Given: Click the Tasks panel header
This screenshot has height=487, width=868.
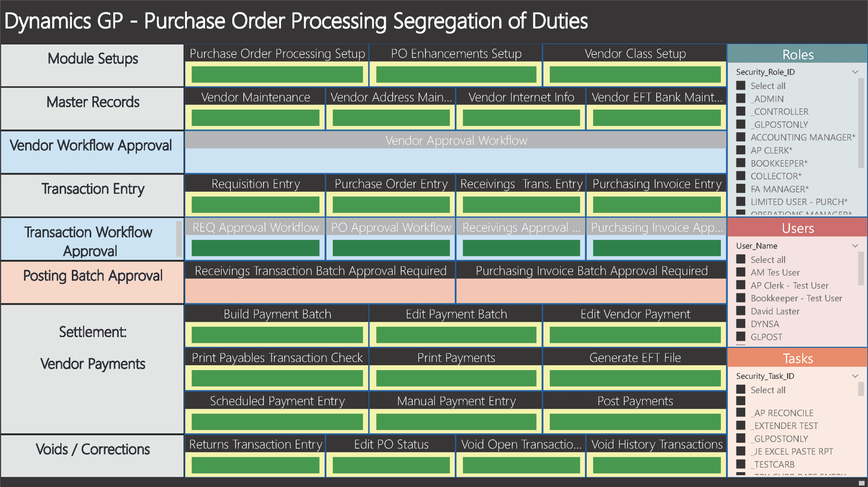Looking at the screenshot, I should click(x=797, y=358).
